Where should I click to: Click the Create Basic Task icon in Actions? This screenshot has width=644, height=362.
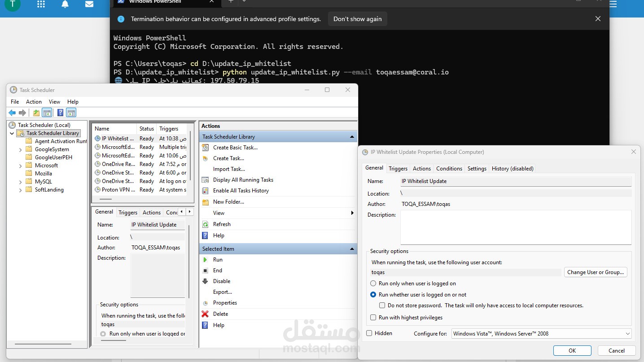205,148
